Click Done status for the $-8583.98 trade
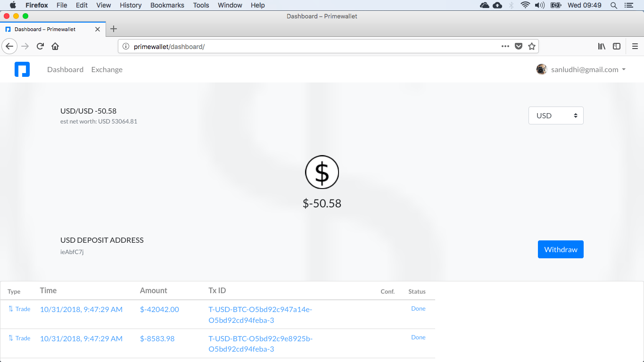The height and width of the screenshot is (362, 644). click(418, 337)
